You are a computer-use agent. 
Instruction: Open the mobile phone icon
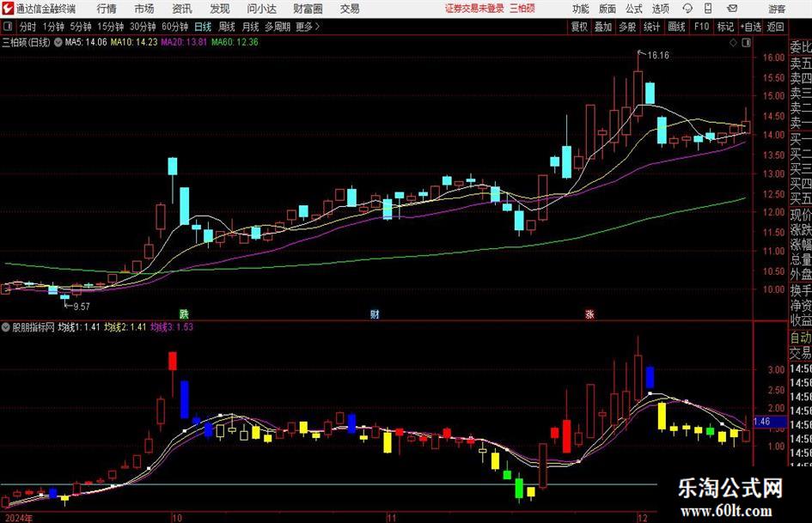click(x=708, y=9)
